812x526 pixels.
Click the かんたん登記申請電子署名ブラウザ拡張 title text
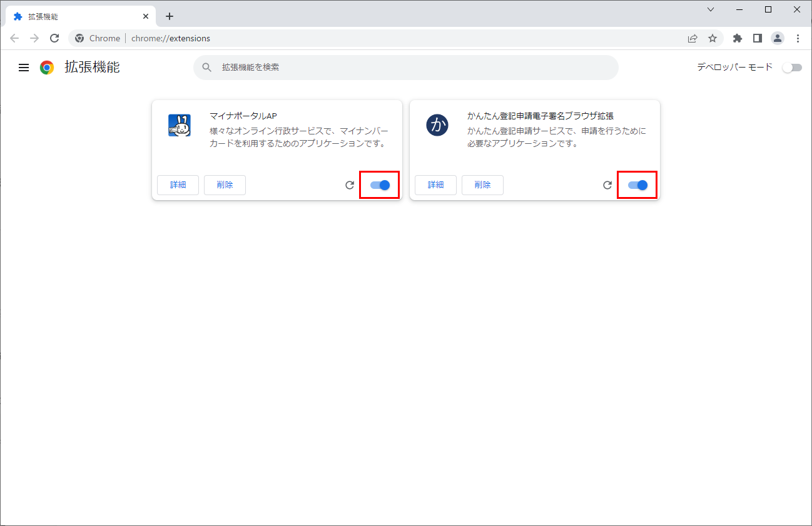tap(540, 116)
